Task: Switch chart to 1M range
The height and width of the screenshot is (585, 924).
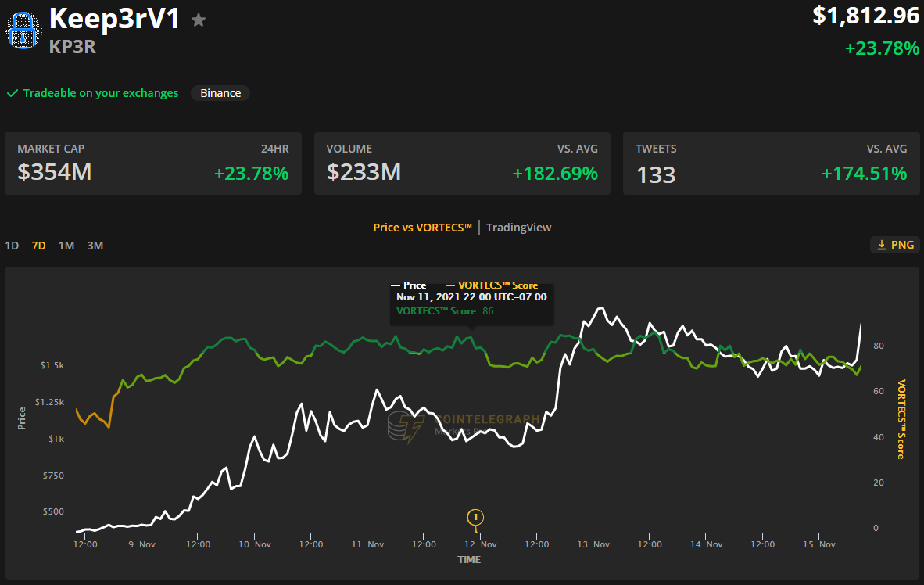Action: pyautogui.click(x=66, y=246)
